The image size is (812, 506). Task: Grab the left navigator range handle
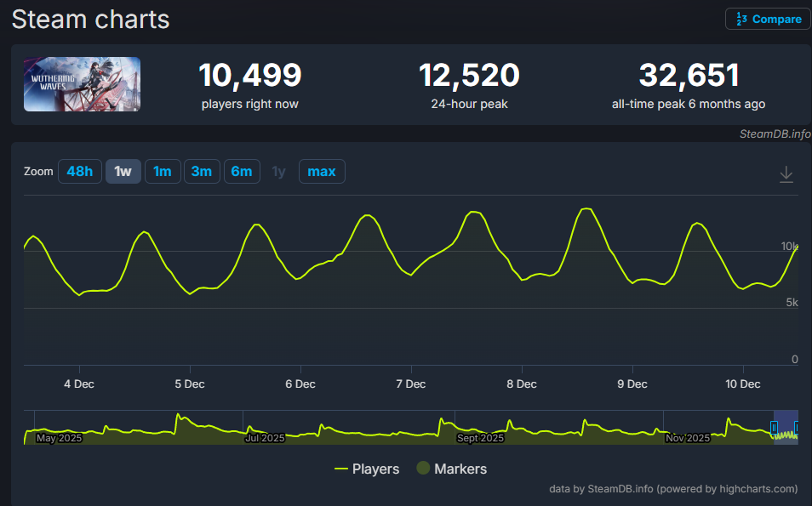[x=774, y=428]
